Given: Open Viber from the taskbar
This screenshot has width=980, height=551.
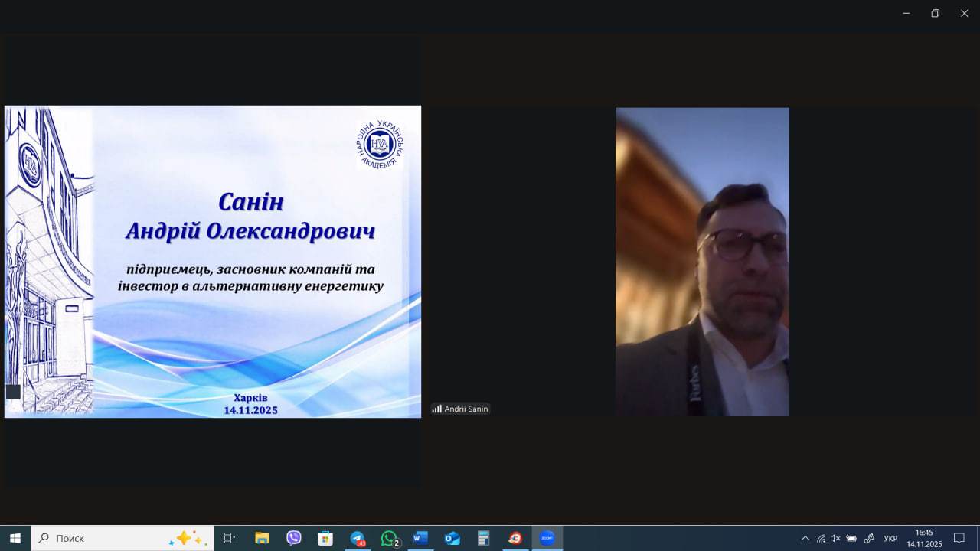Looking at the screenshot, I should (x=294, y=538).
